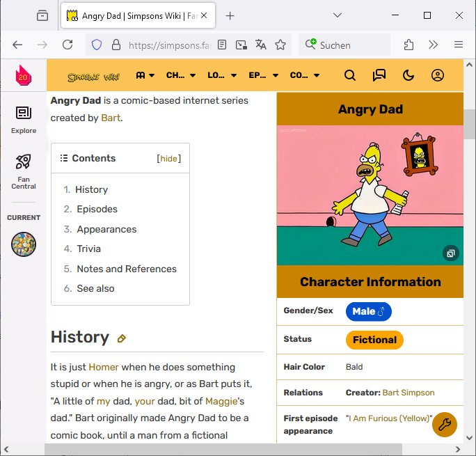The image size is (476, 456).
Task: Click horizontal scrollbar left arrow
Action: pyautogui.click(x=6, y=449)
